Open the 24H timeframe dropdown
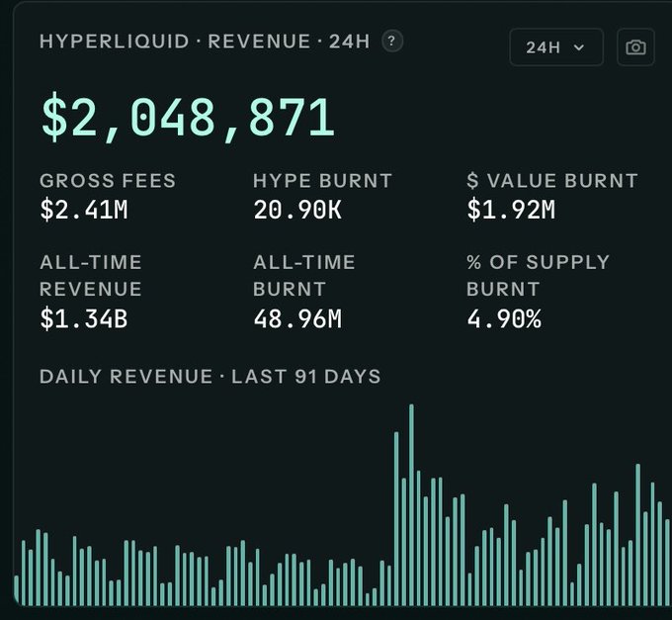This screenshot has width=672, height=620. 556,47
